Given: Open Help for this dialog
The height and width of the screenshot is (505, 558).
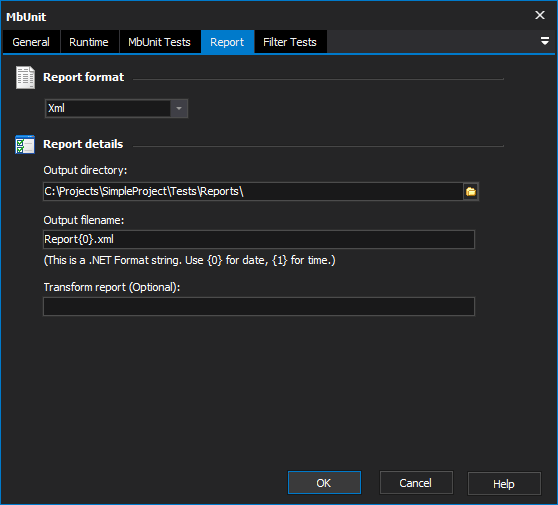Looking at the screenshot, I should [x=504, y=483].
